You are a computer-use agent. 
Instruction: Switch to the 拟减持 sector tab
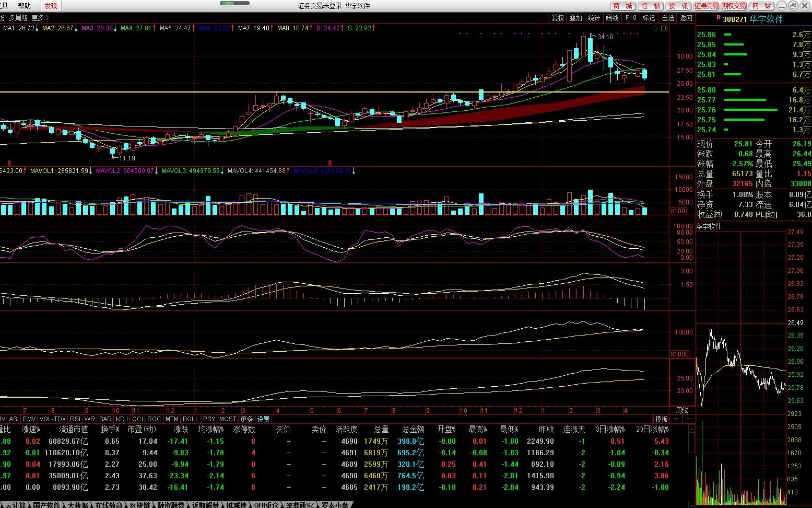(x=236, y=505)
